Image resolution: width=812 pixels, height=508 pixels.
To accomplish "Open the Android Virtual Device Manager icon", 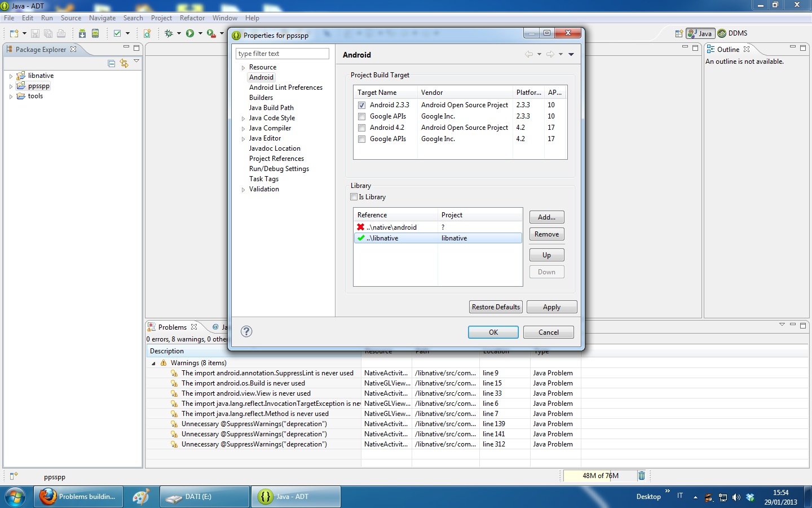I will (95, 33).
